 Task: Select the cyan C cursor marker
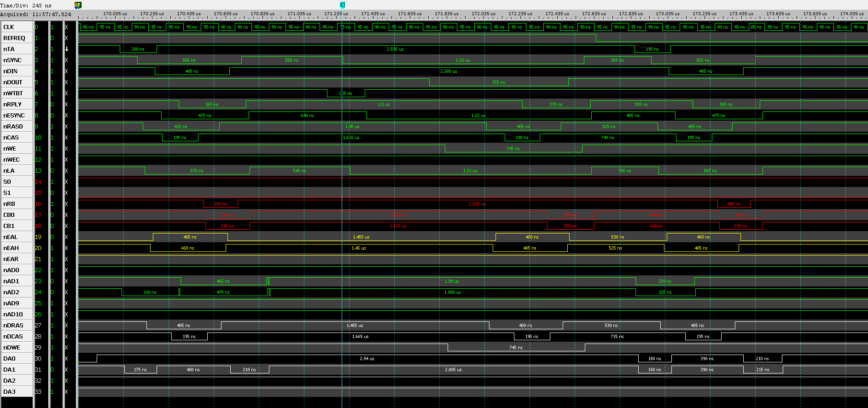pyautogui.click(x=342, y=5)
